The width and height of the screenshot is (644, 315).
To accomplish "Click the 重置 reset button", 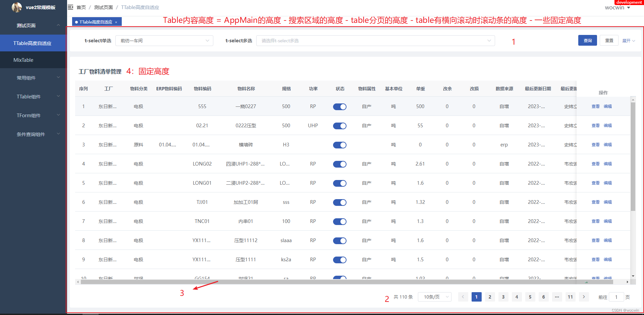I will click(x=609, y=40).
